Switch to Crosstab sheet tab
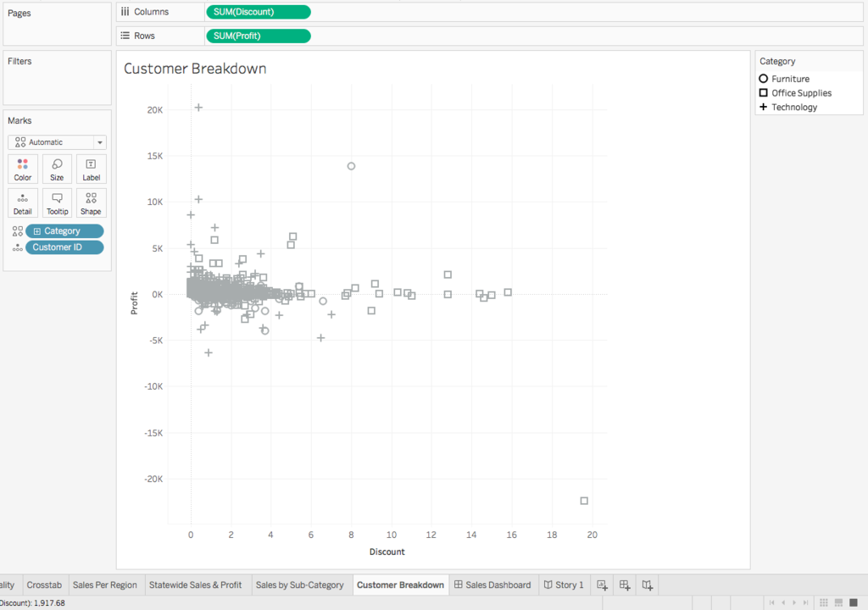868x610 pixels. [x=44, y=585]
